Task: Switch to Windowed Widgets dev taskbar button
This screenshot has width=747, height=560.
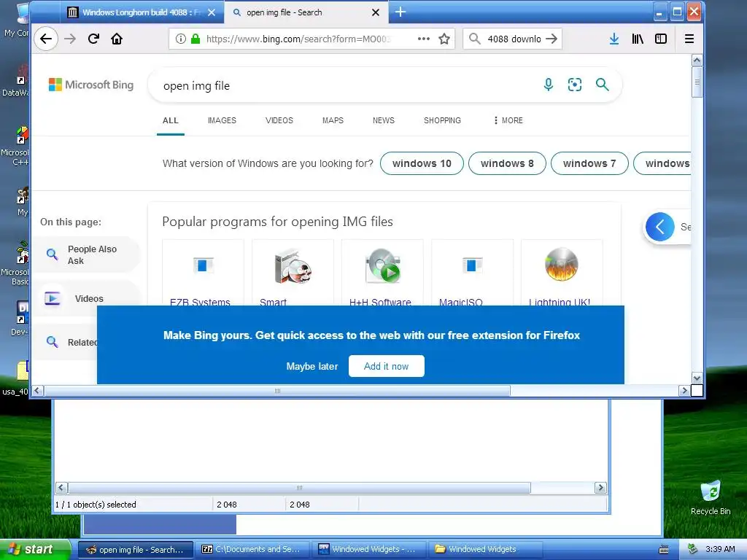Action: tap(370, 549)
